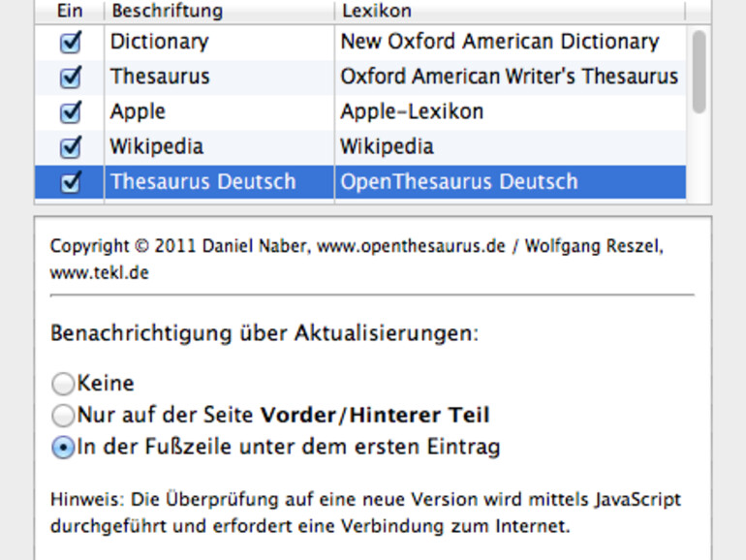Viewport: 746px width, 560px height.
Task: Click the Wikipedia lexicon cell
Action: [x=511, y=147]
